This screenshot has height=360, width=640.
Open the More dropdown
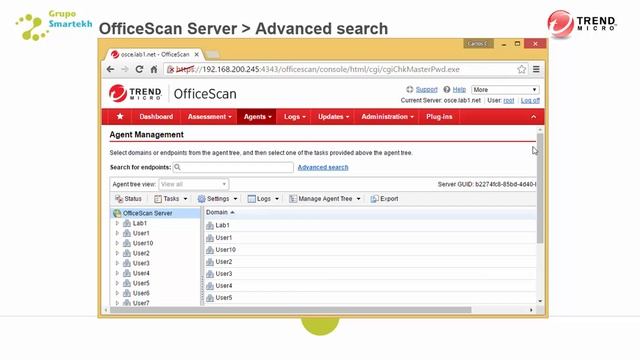pyautogui.click(x=505, y=89)
